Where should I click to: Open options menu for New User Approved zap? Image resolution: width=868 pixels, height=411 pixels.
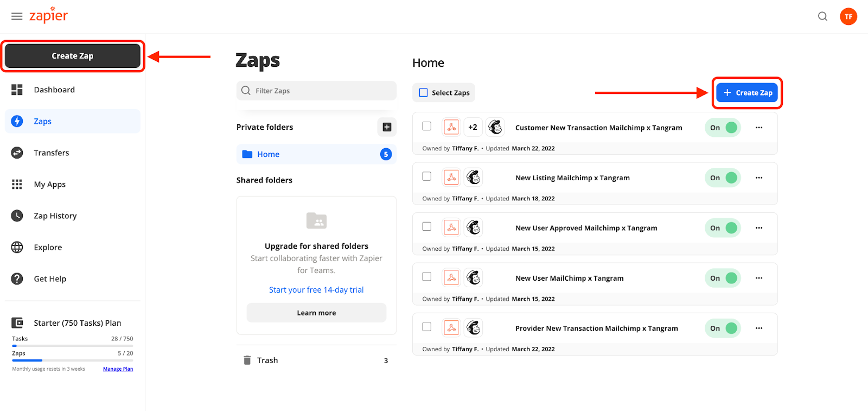coord(759,228)
